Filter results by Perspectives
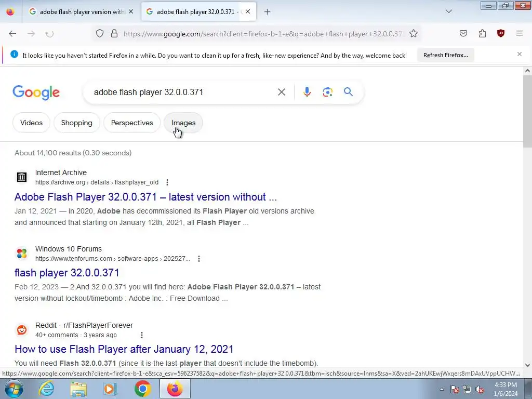 [x=132, y=123]
